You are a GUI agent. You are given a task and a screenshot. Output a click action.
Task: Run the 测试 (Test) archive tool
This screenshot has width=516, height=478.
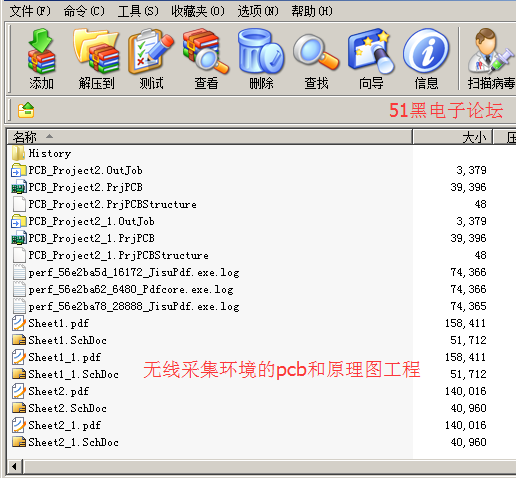click(x=151, y=59)
